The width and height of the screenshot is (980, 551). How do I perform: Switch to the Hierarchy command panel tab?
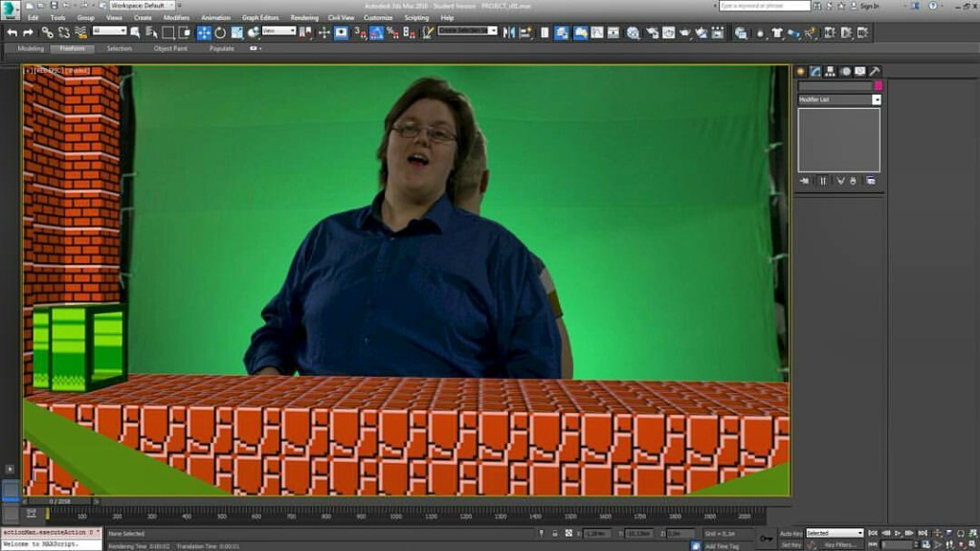point(830,71)
